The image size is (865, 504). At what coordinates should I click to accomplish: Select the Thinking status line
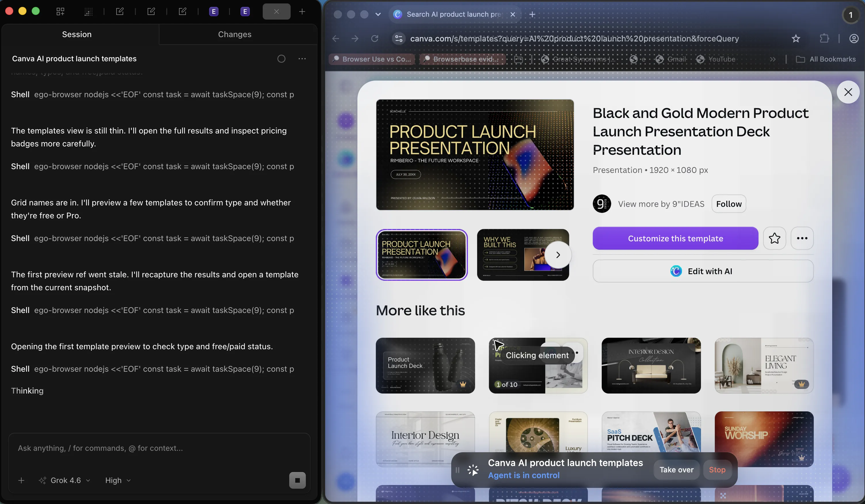point(27,391)
